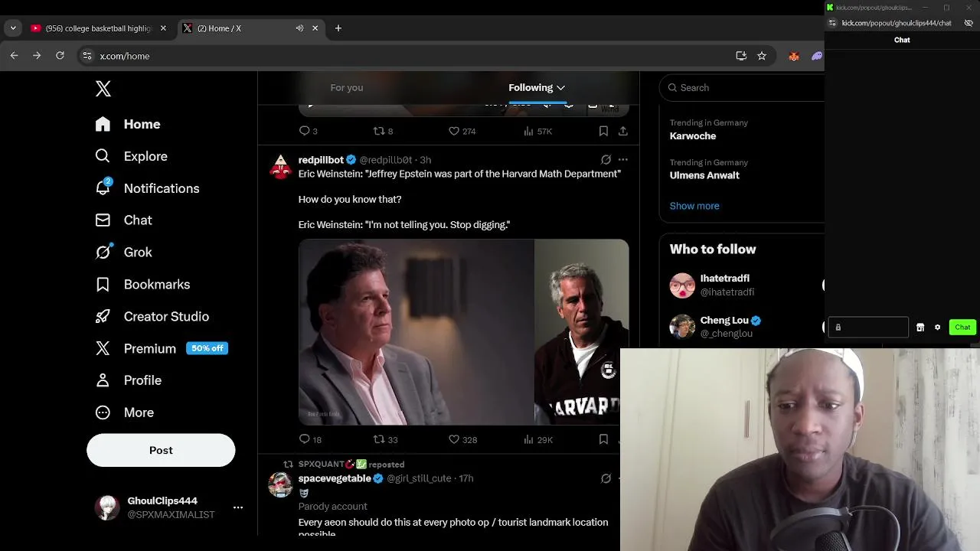Go to the X logo home
Screen dimensions: 980x551
(103, 89)
